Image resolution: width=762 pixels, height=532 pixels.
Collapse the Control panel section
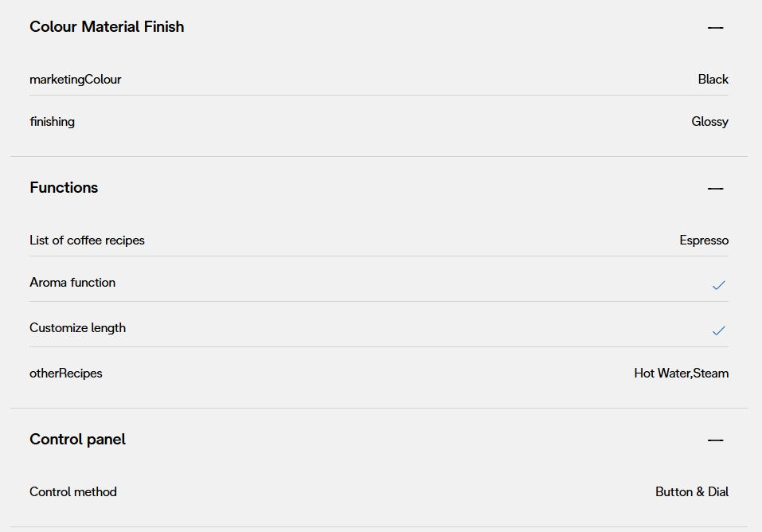tap(715, 440)
